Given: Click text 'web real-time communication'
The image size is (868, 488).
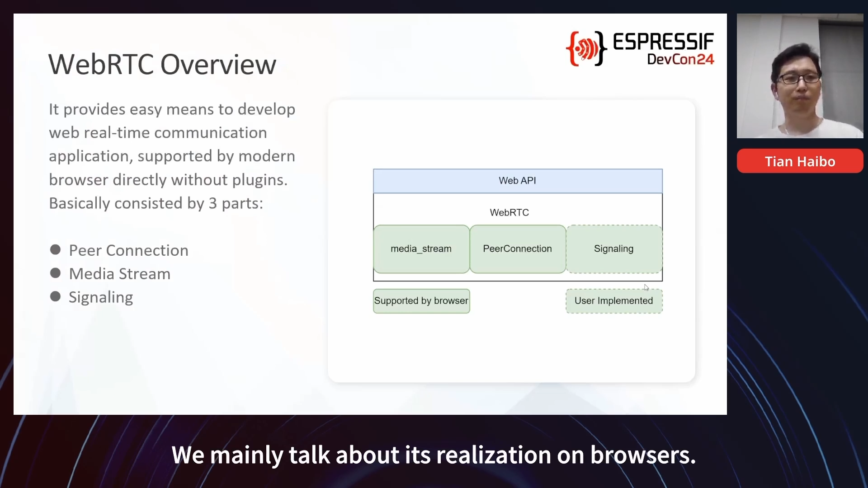Looking at the screenshot, I should (158, 133).
